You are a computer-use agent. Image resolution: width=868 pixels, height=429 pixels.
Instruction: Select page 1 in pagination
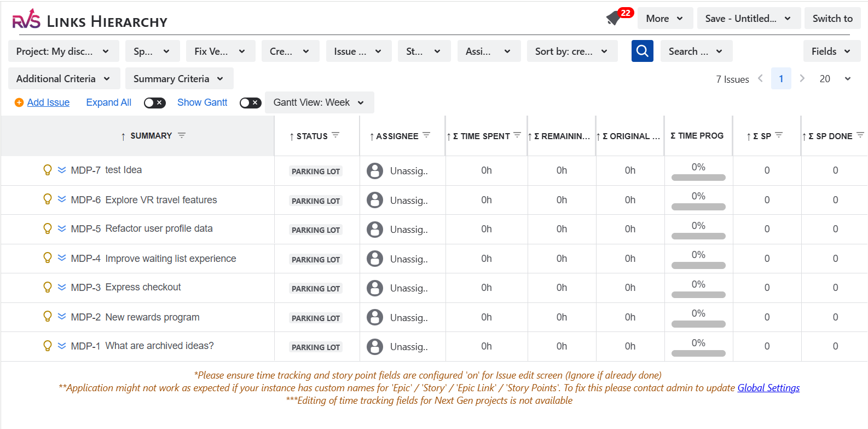click(781, 78)
